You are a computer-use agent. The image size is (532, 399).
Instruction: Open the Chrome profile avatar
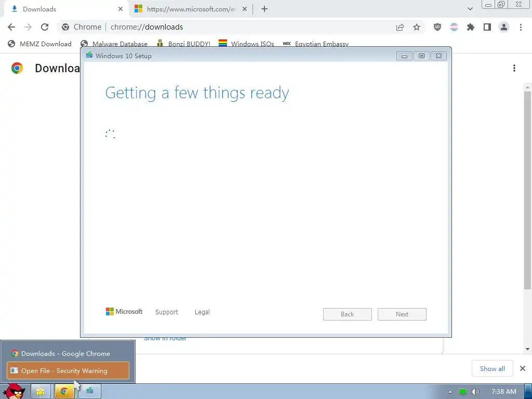point(504,27)
